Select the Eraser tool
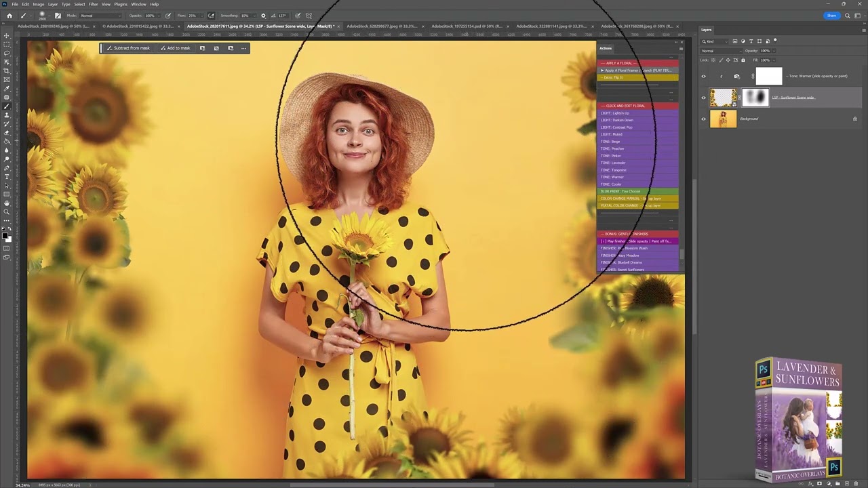 pos(7,133)
